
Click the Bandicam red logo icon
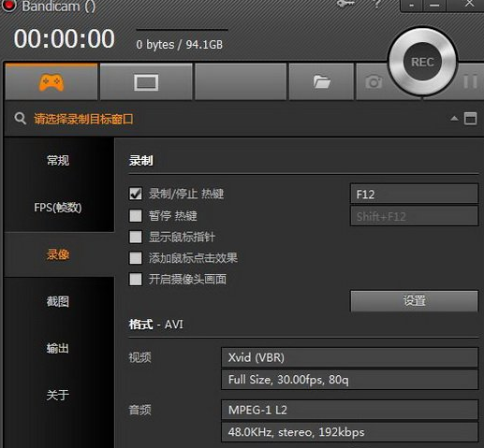[x=8, y=6]
